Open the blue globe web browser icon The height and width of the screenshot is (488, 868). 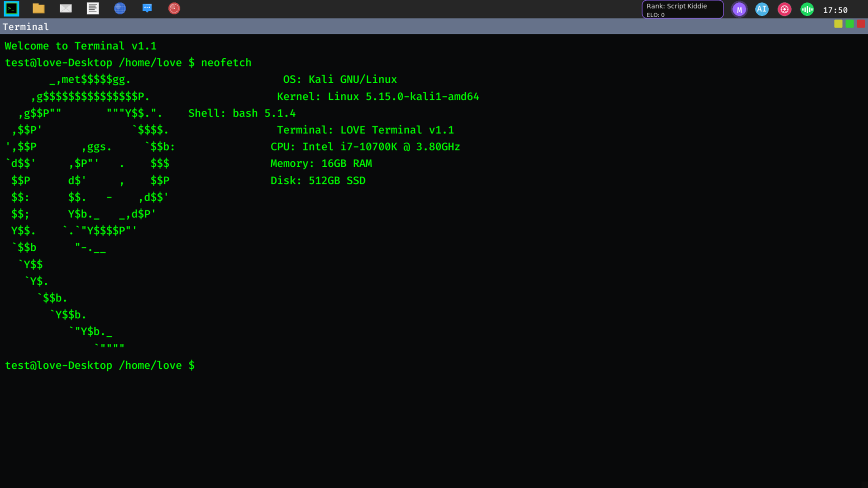[x=120, y=9]
